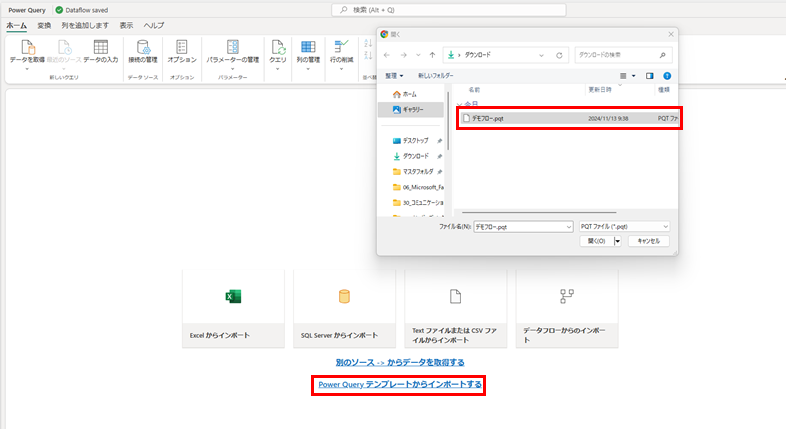Image resolution: width=786 pixels, height=429 pixels.
Task: Click the ダウンロードの検索 search field
Action: (623, 55)
